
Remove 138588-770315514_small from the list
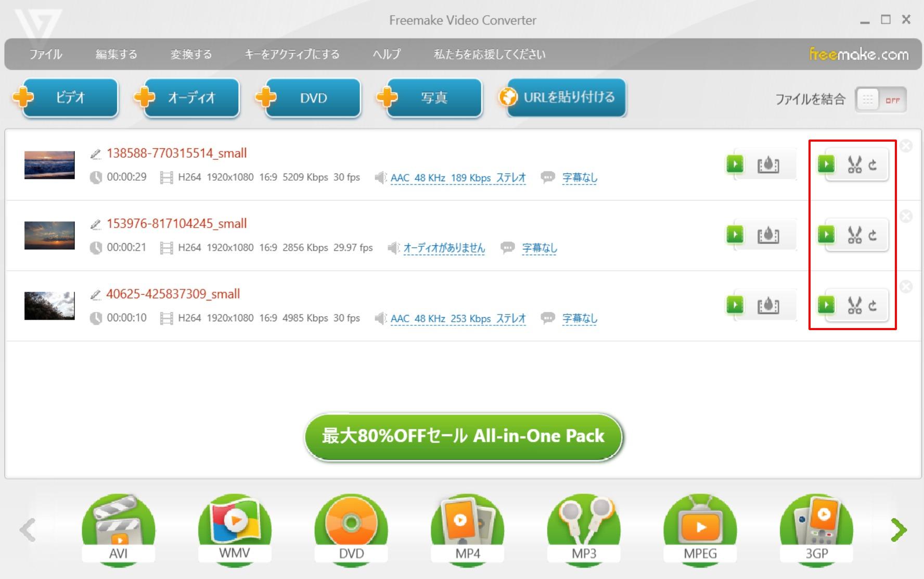[x=906, y=146]
